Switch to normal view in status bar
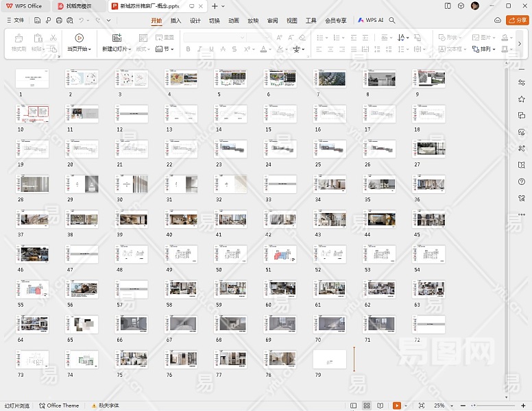 click(x=354, y=406)
